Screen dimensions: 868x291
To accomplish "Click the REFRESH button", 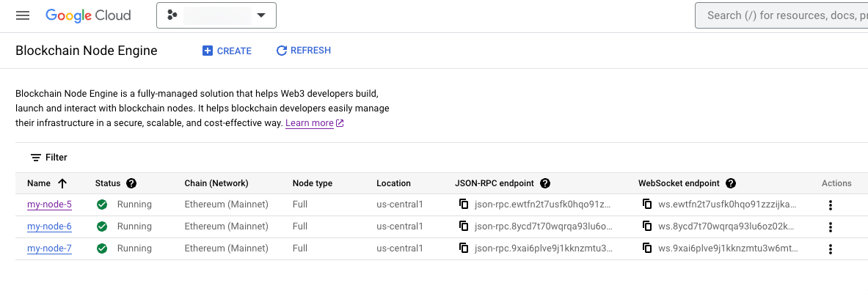I will (303, 51).
